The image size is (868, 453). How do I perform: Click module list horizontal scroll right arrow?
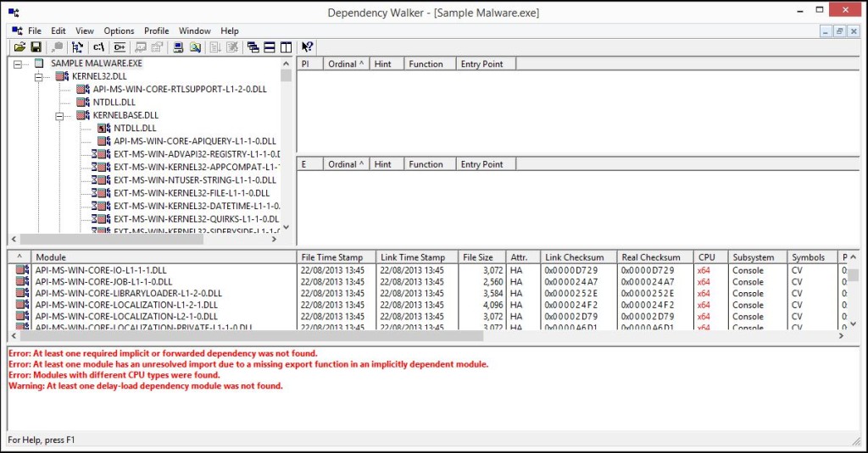(x=841, y=336)
